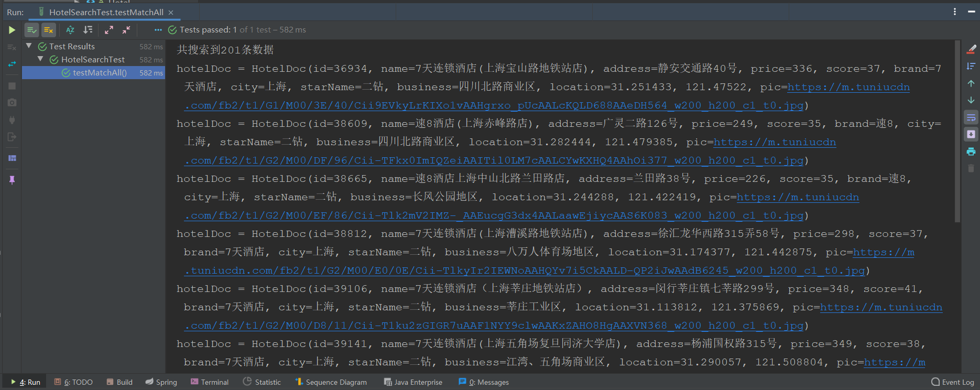Screen dimensions: 980x390
Task: Collapse all test tree nodes
Action: click(126, 30)
